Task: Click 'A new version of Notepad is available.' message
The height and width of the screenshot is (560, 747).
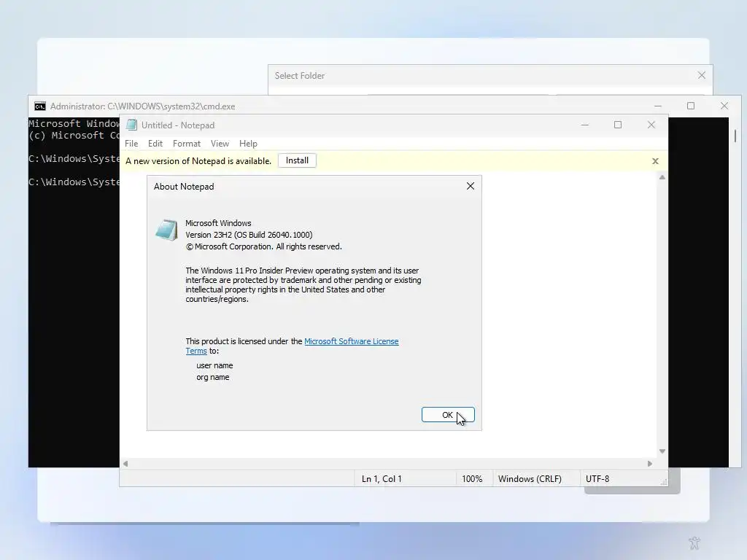Action: (x=198, y=161)
